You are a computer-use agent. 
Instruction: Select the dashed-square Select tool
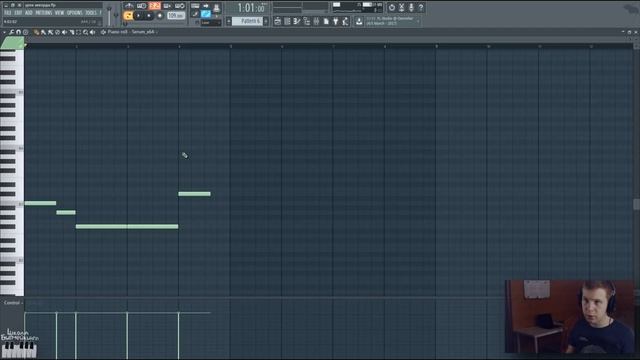78,32
